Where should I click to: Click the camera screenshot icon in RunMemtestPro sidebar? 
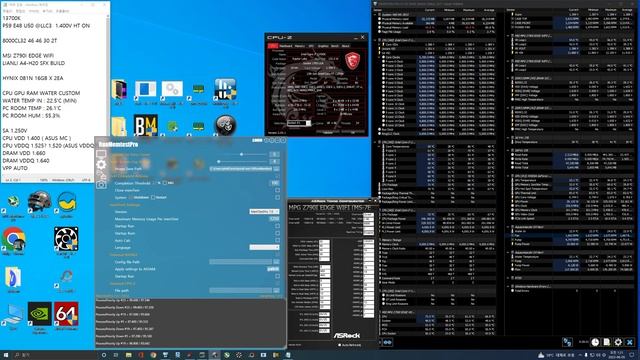click(101, 185)
